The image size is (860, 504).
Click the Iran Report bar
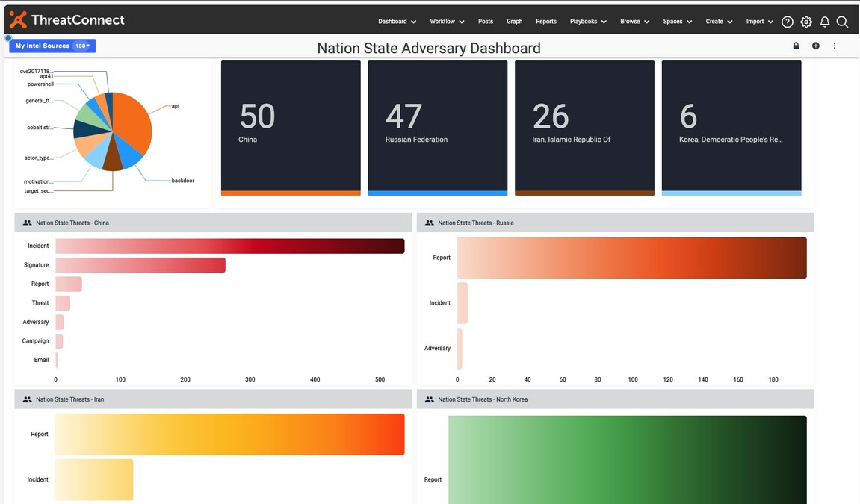point(230,435)
